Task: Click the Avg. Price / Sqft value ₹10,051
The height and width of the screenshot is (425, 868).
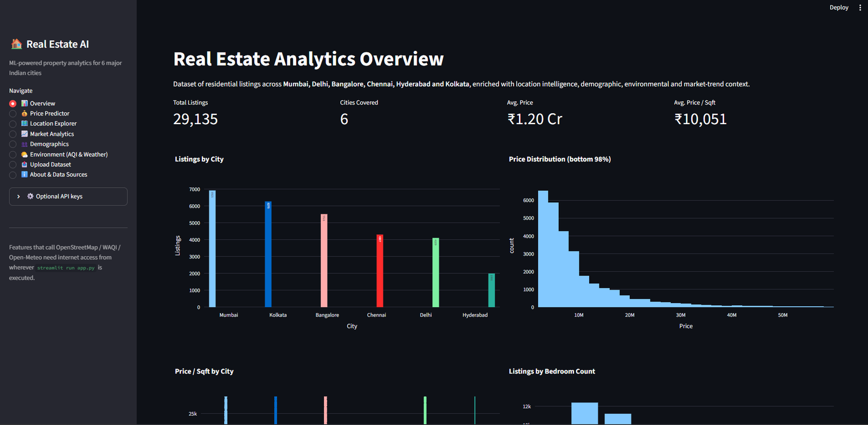Action: pyautogui.click(x=700, y=119)
